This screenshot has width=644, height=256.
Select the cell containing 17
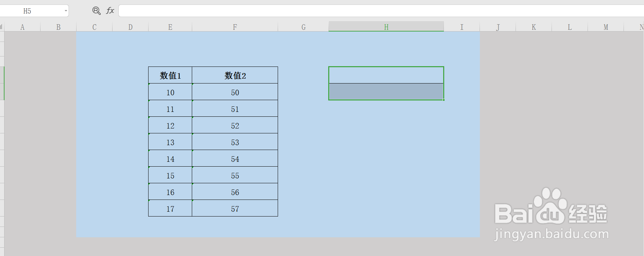(x=170, y=208)
